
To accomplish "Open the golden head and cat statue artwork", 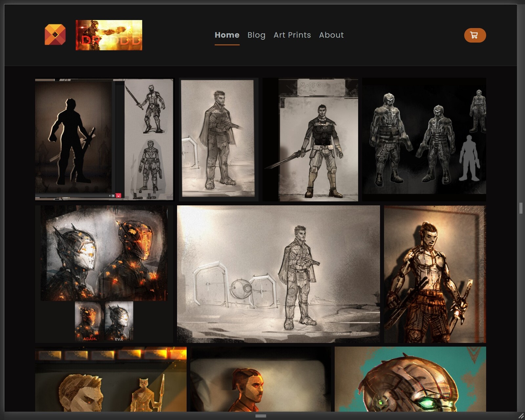I will (111, 379).
